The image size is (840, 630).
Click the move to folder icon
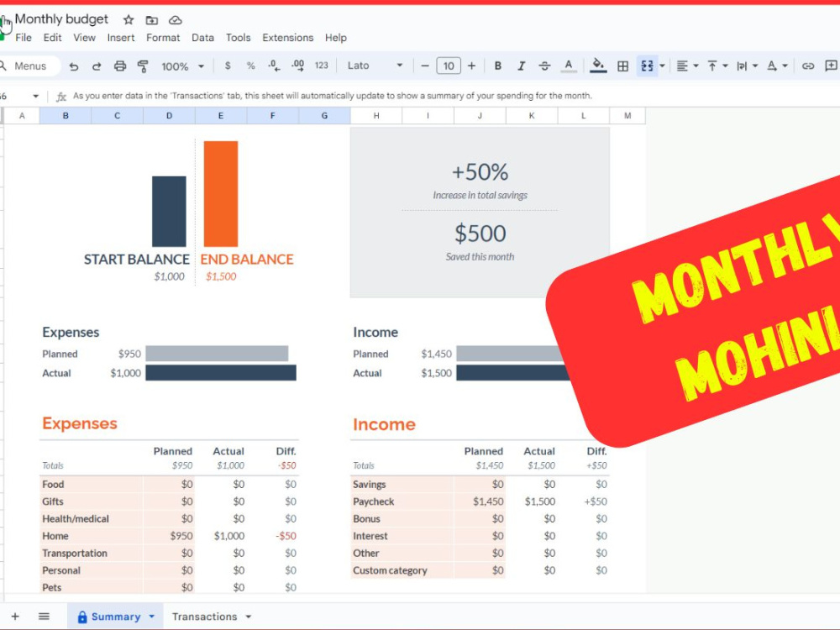(151, 20)
